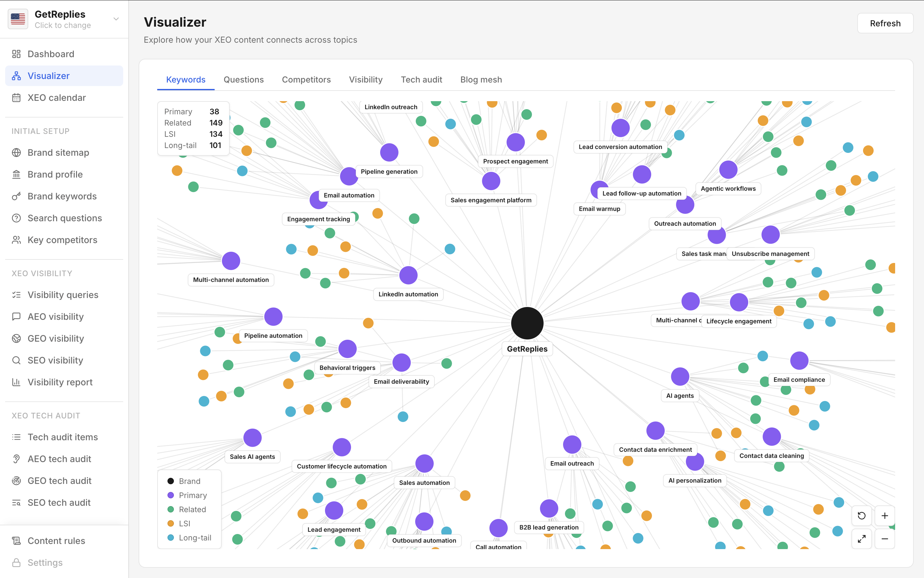Click the Unsubscribe management label
This screenshot has height=578, width=924.
(x=770, y=253)
